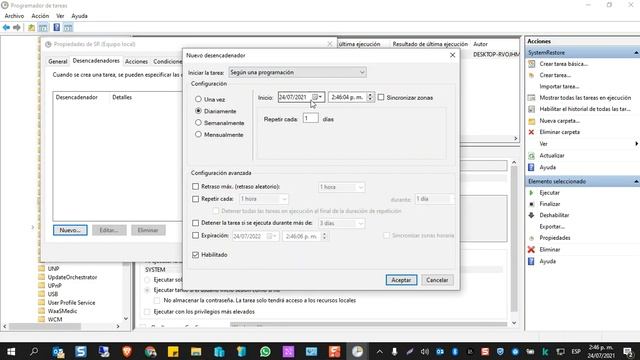640x360 pixels.
Task: Click the Back arrow in the toolbar
Action: pos(6,28)
